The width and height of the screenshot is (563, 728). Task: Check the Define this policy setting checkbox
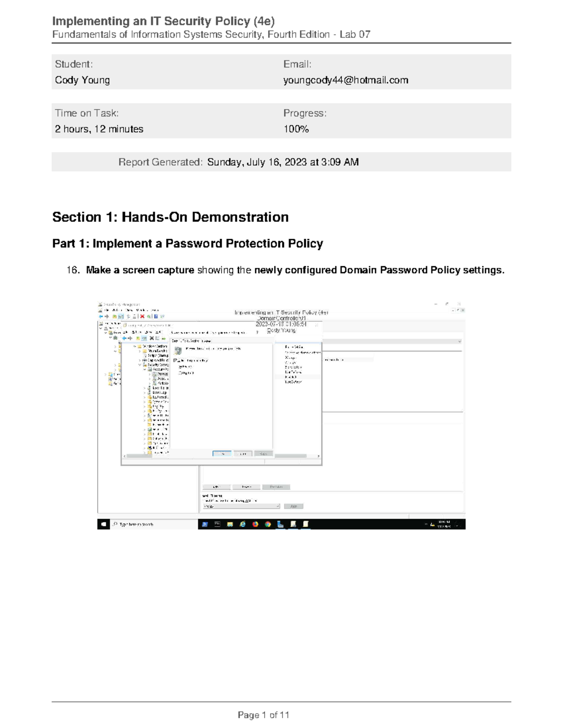(x=175, y=360)
